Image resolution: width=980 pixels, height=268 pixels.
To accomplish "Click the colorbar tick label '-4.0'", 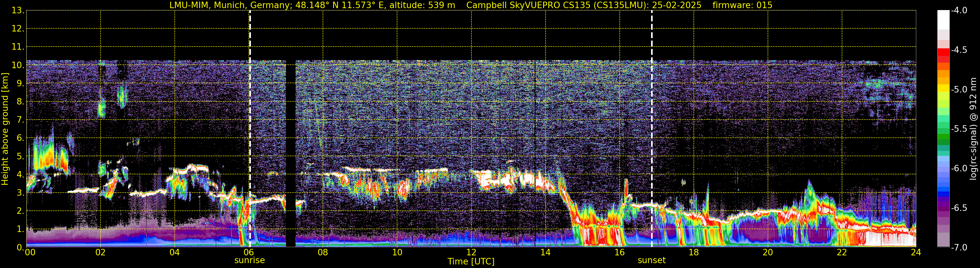I will point(959,11).
